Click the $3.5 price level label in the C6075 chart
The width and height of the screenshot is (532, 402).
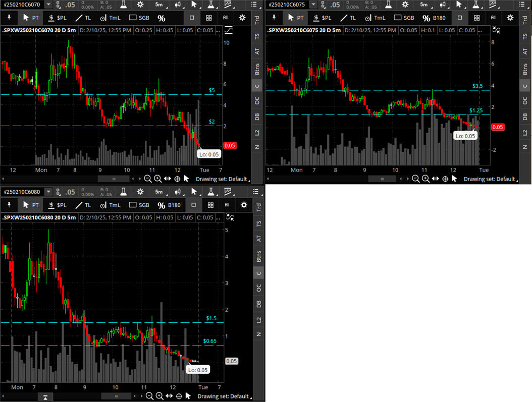pos(477,86)
